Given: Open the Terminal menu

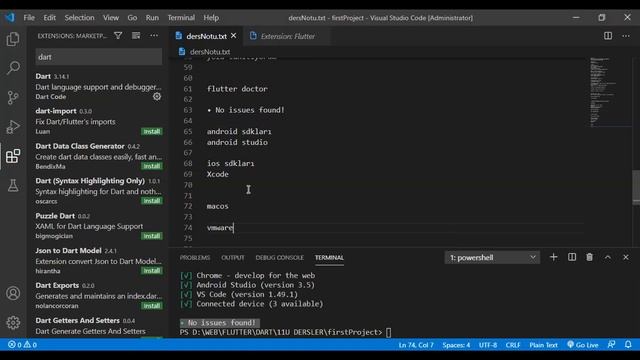Looking at the screenshot, I should tap(181, 18).
